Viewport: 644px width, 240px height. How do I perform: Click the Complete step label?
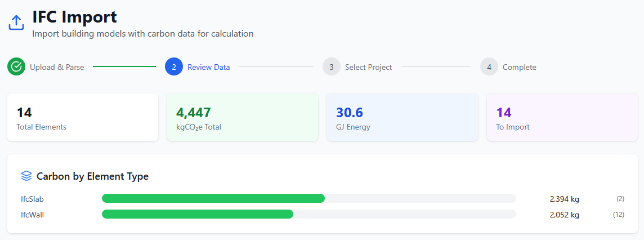pyautogui.click(x=519, y=67)
